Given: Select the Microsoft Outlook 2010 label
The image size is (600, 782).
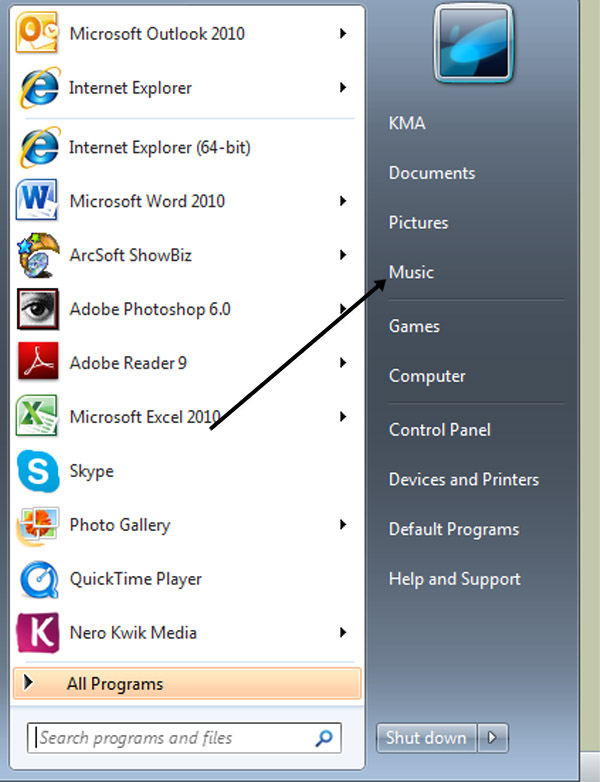Looking at the screenshot, I should [x=157, y=33].
